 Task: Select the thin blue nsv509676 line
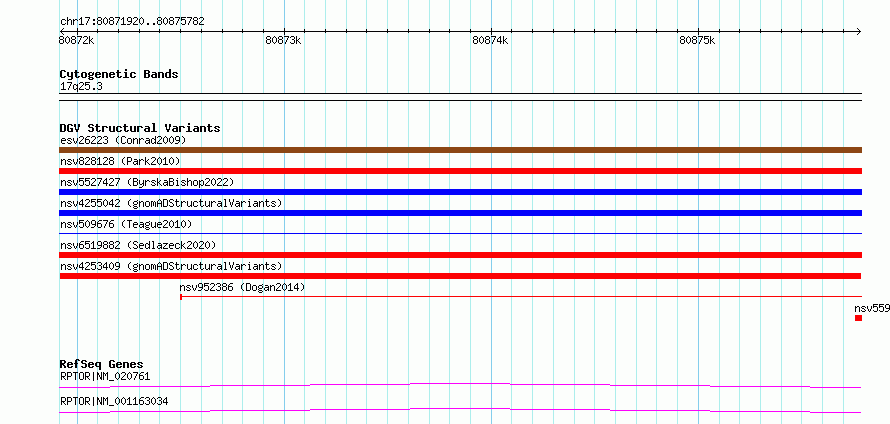coord(460,233)
